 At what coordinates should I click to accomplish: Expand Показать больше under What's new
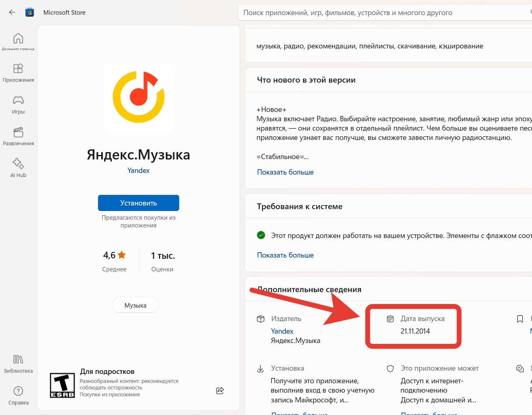coord(285,172)
